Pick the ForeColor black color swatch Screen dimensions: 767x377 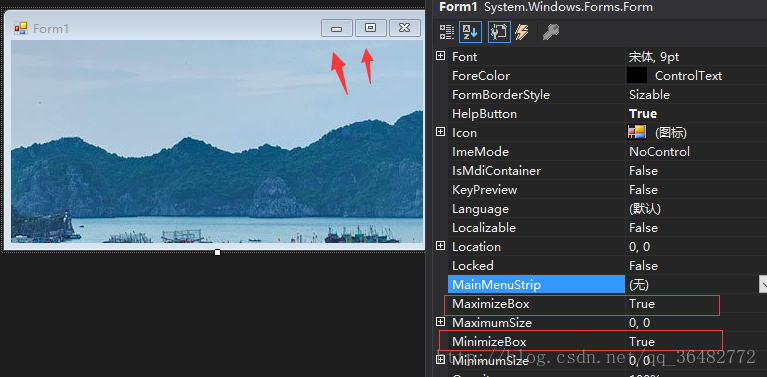point(637,76)
